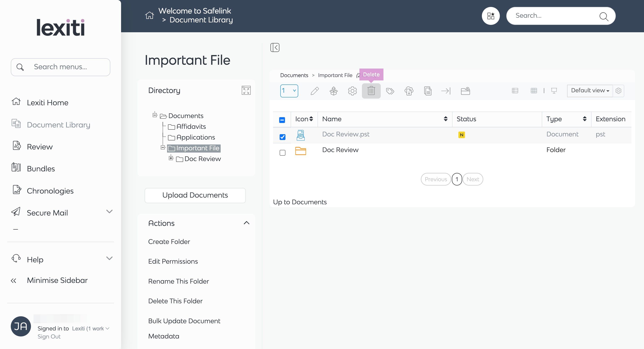Screen dimensions: 644x349
Task: Click the Delete trash can toolbar icon
Action: [371, 91]
